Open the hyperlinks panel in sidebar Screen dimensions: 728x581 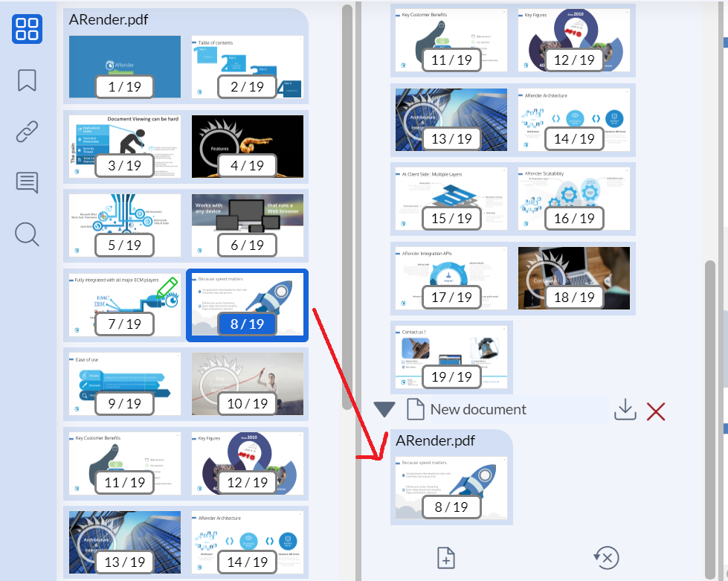tap(27, 132)
